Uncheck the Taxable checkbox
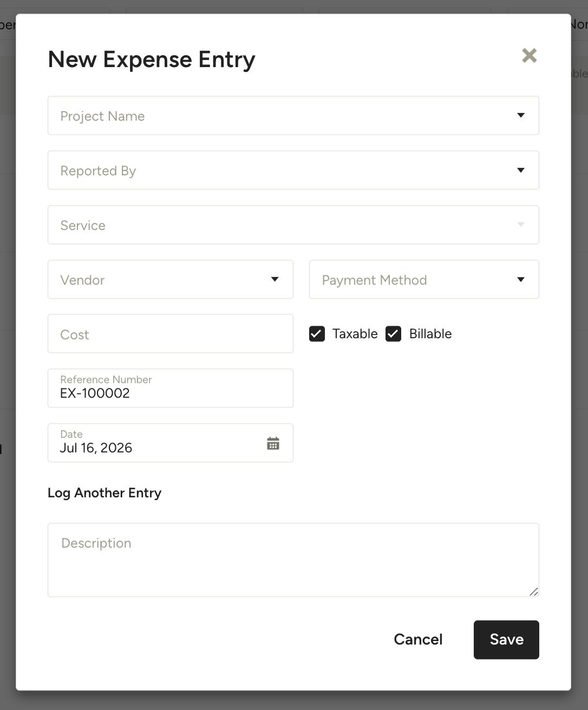Screen dimensions: 588x710 [317, 334]
